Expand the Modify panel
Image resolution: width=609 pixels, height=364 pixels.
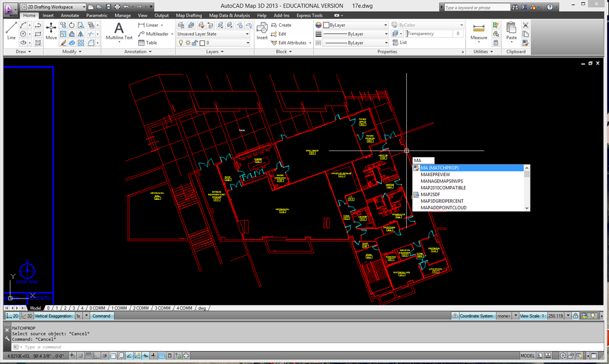coord(72,51)
